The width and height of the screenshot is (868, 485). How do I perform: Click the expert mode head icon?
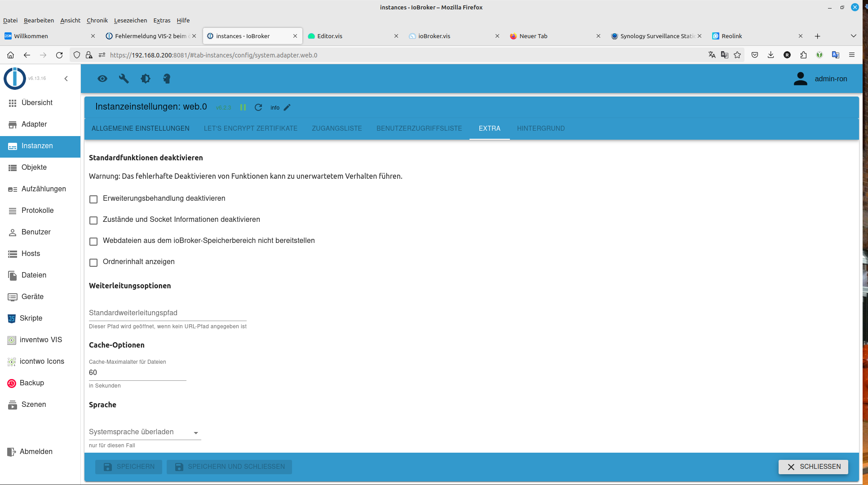167,79
